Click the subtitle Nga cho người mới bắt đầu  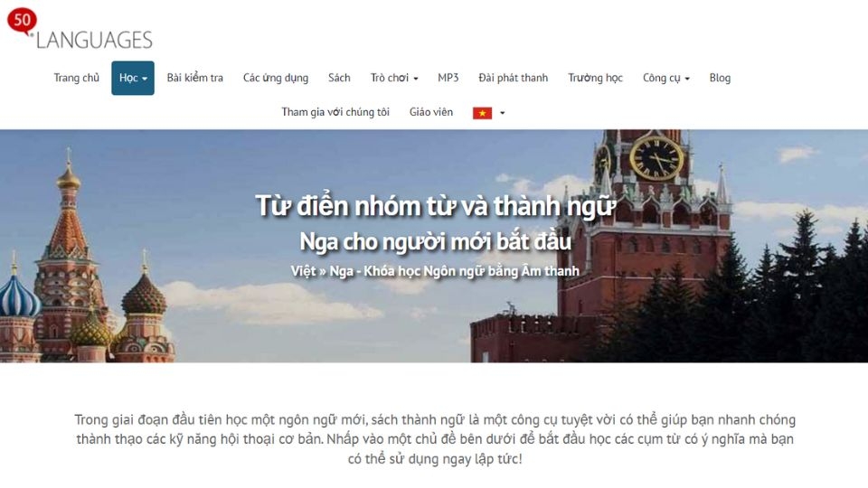tap(435, 242)
